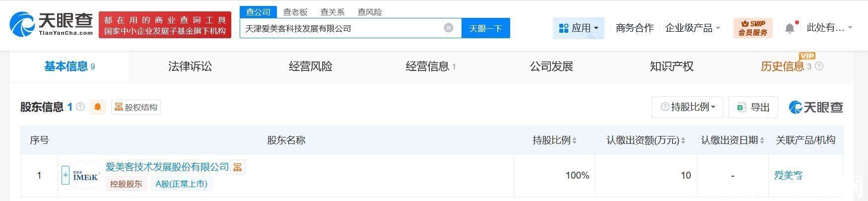Switch to 法律诉讼 tab

pyautogui.click(x=190, y=67)
